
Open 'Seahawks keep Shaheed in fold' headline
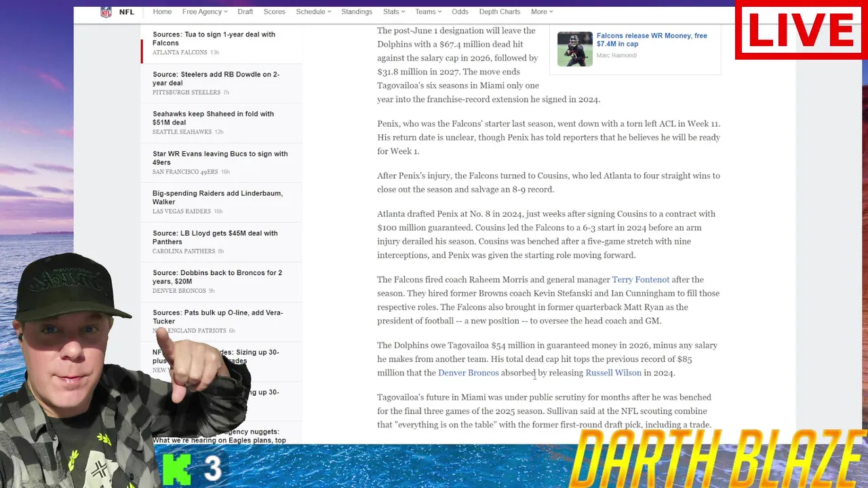point(213,118)
